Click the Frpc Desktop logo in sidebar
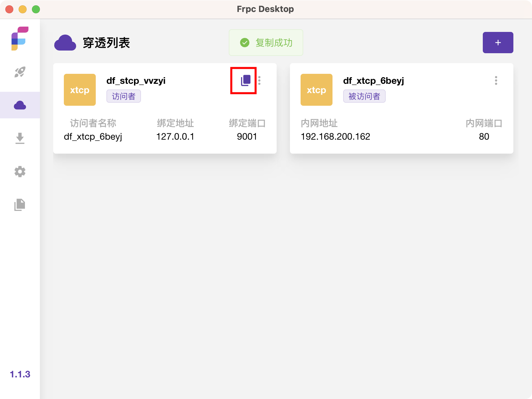 pos(20,39)
